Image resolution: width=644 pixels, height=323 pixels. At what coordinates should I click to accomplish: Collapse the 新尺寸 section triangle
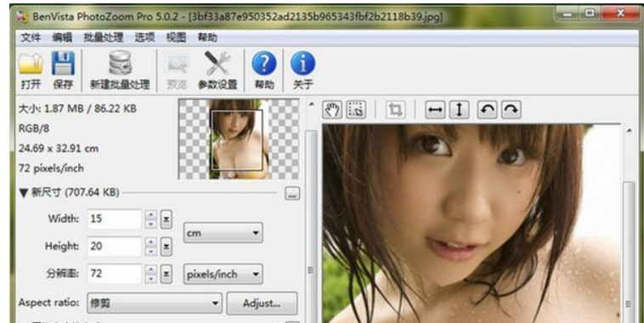[24, 193]
